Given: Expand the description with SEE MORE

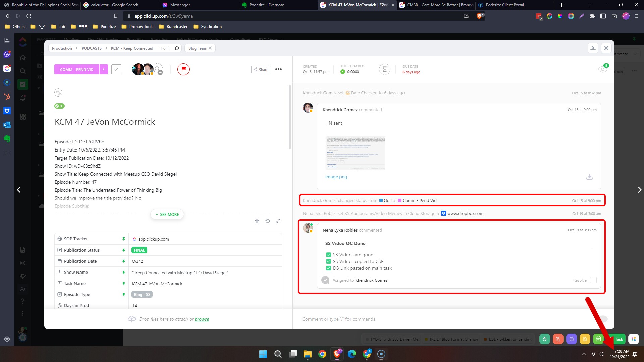Looking at the screenshot, I should tap(167, 214).
